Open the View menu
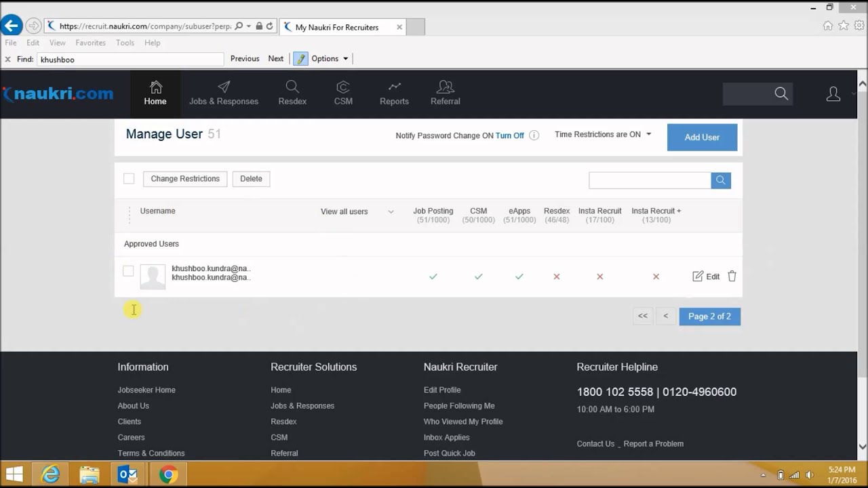The height and width of the screenshot is (488, 868). [x=58, y=43]
